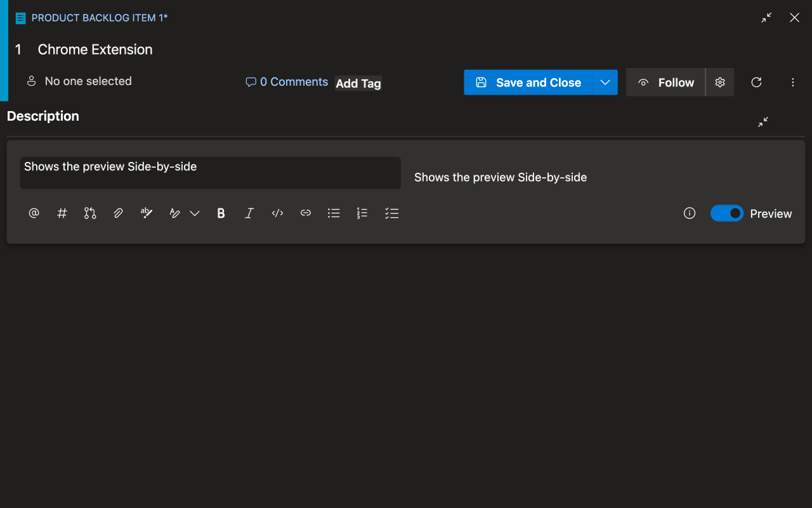Open the 0 Comments link

tap(287, 82)
